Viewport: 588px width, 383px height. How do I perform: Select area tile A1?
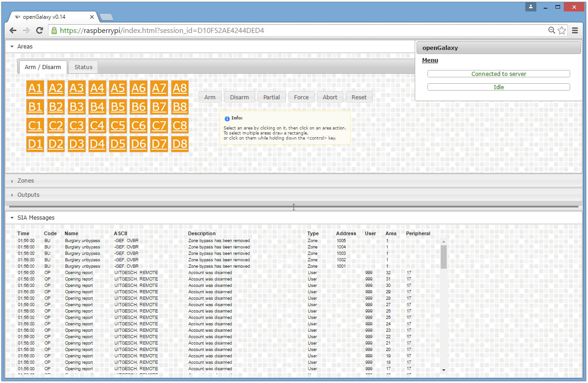(35, 88)
